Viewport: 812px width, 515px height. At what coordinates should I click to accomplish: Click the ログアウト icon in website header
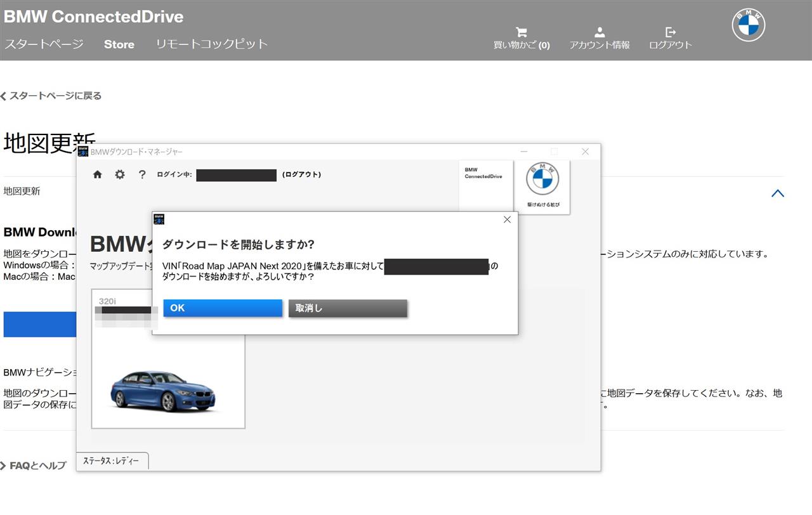click(671, 37)
